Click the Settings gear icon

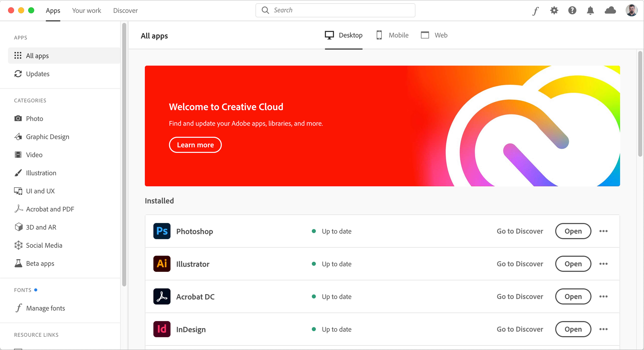[x=554, y=10]
